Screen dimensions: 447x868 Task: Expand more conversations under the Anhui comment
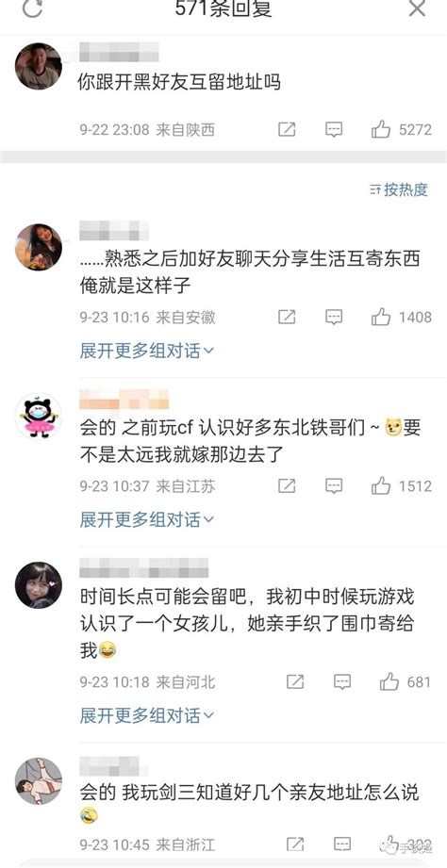coord(147,351)
